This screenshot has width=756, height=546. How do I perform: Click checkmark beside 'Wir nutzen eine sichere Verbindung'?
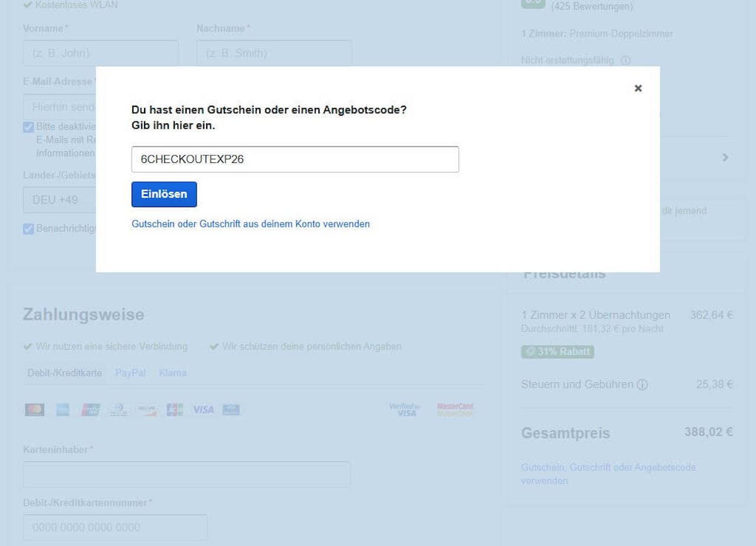pos(27,346)
